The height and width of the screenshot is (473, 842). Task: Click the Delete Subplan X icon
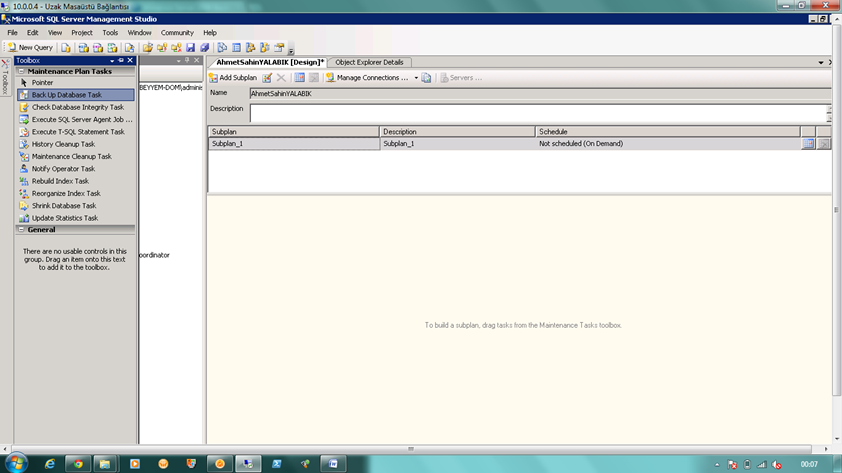[x=281, y=78]
